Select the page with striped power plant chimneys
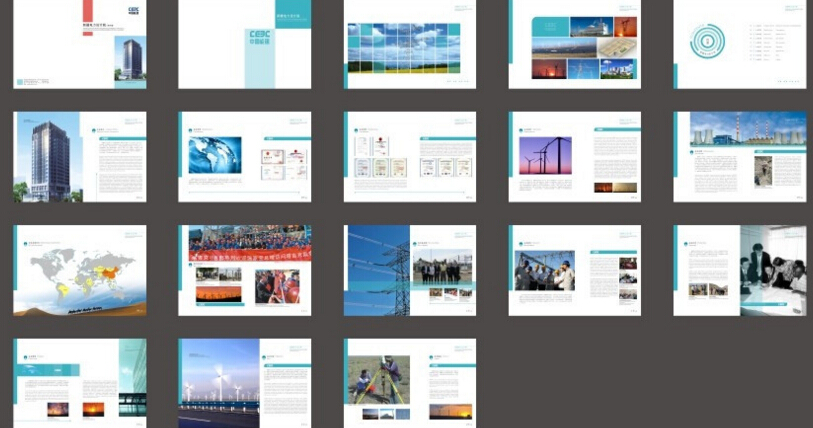The width and height of the screenshot is (813, 428). (740, 157)
